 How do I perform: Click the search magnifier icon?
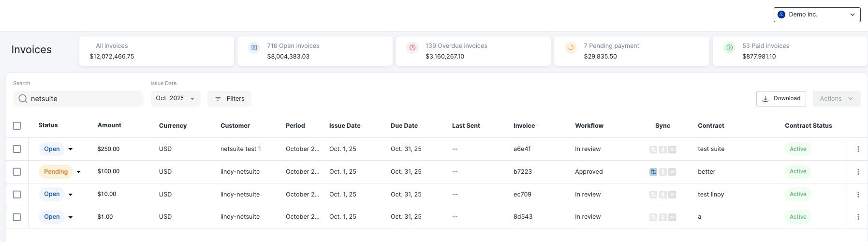(x=23, y=99)
